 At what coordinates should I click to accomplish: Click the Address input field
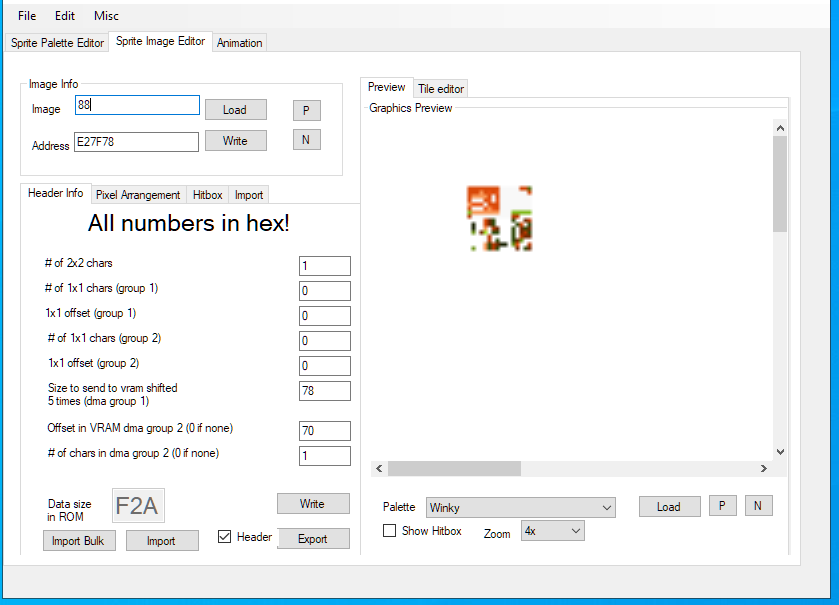point(136,143)
